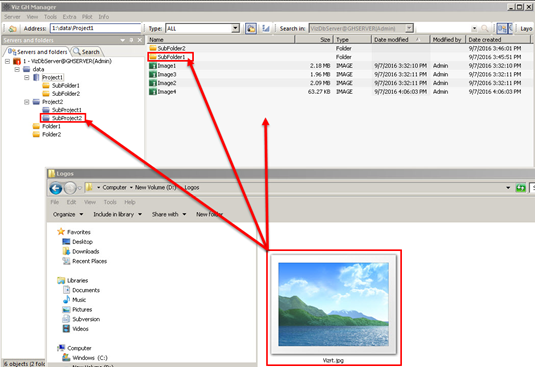Open the Organize dropdown in Logos window
Image resolution: width=535 pixels, height=367 pixels.
pyautogui.click(x=68, y=215)
